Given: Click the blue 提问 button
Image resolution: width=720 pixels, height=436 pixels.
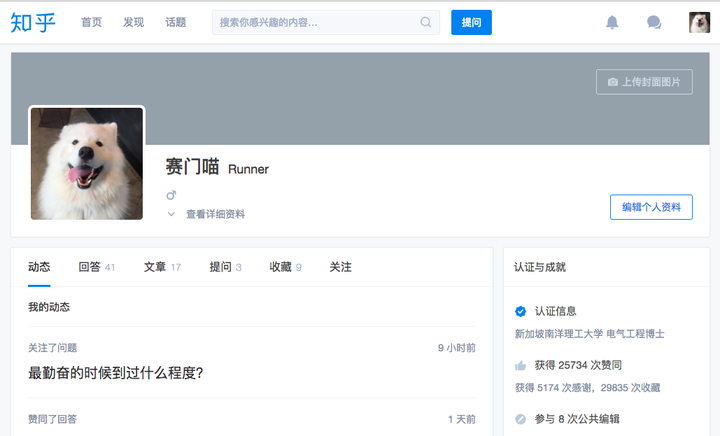Looking at the screenshot, I should (x=471, y=22).
